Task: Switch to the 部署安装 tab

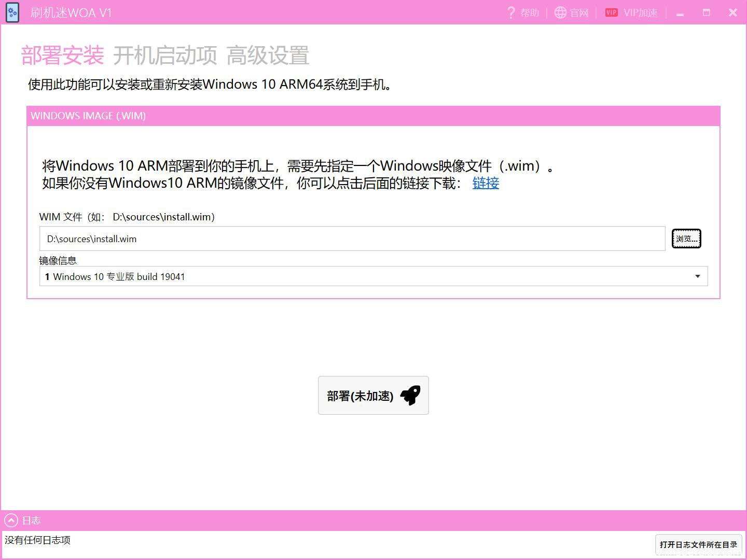Action: [x=62, y=55]
